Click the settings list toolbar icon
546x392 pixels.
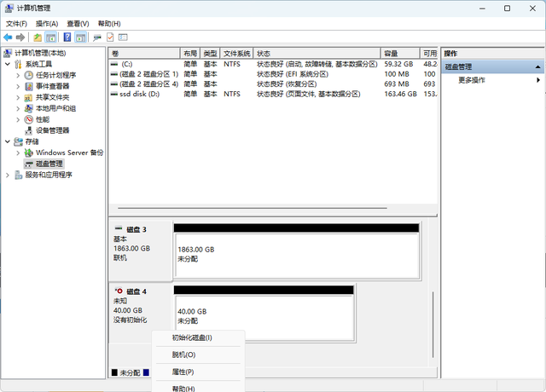(x=123, y=37)
